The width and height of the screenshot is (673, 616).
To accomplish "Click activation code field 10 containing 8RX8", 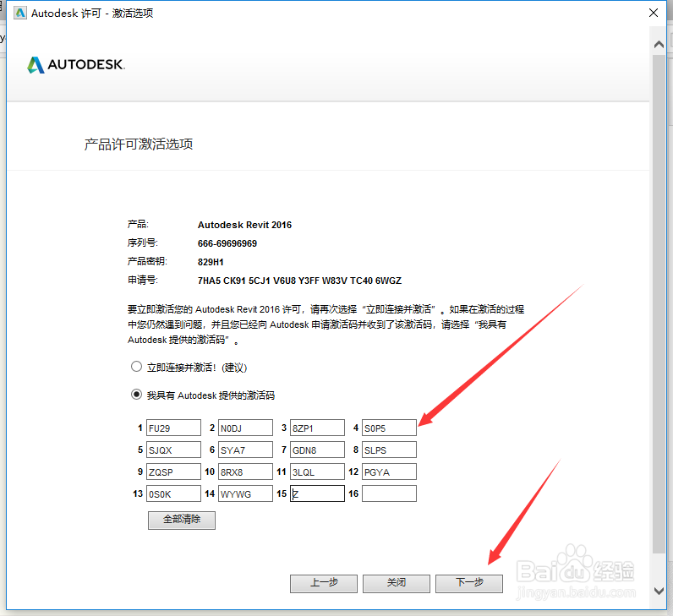I will [x=245, y=472].
